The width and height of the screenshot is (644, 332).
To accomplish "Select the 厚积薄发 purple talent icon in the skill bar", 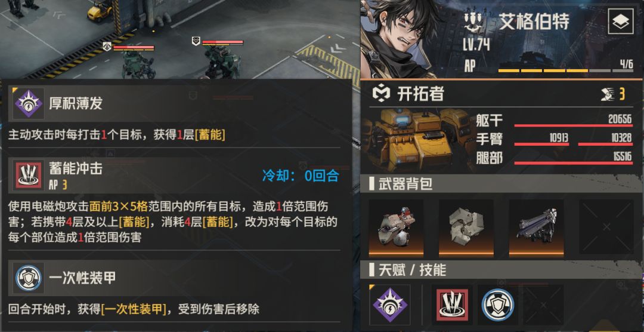I will click(x=390, y=305).
